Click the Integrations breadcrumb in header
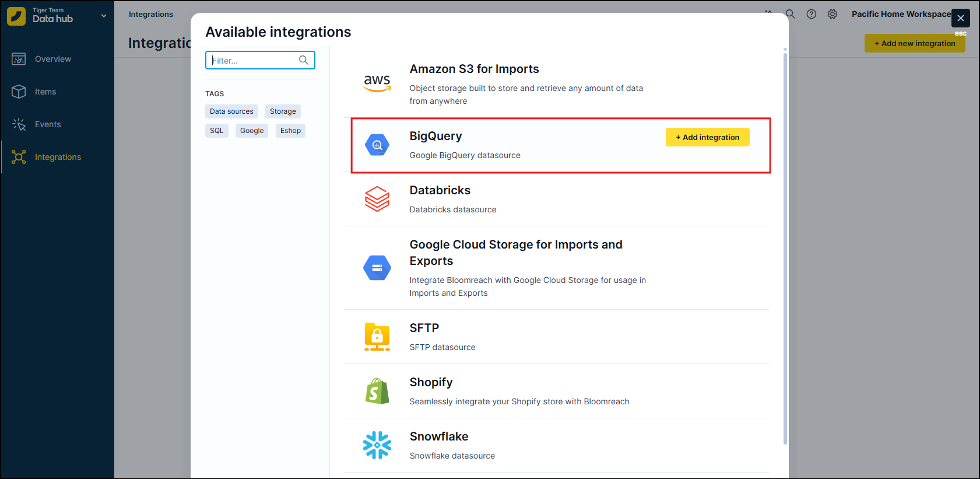Image resolution: width=980 pixels, height=479 pixels. [x=151, y=14]
